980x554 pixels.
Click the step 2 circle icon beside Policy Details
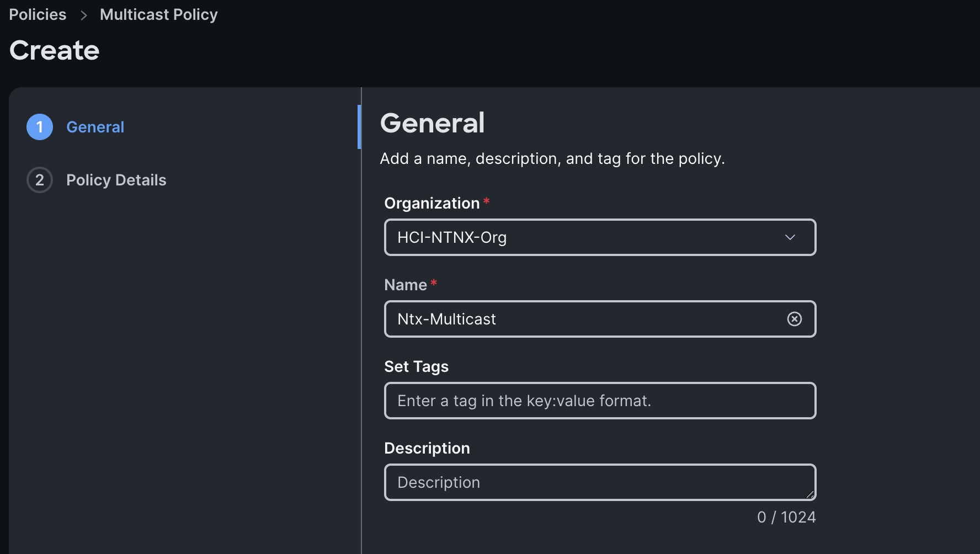point(39,180)
